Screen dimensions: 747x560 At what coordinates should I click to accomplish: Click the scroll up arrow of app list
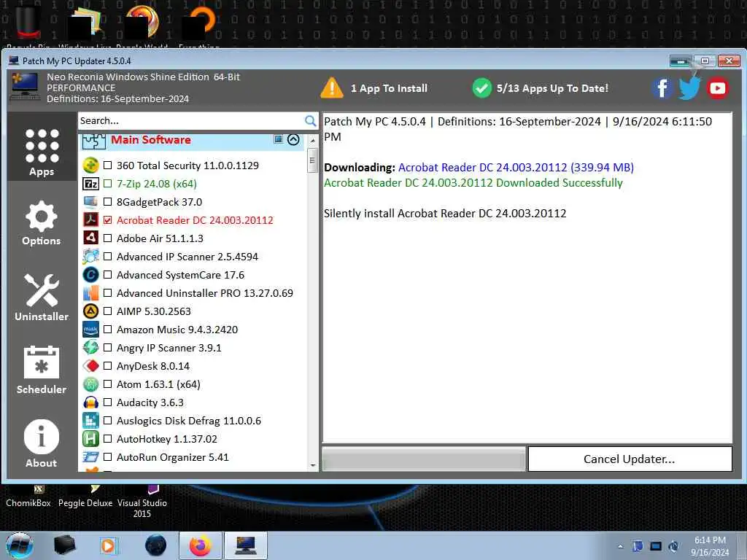312,141
